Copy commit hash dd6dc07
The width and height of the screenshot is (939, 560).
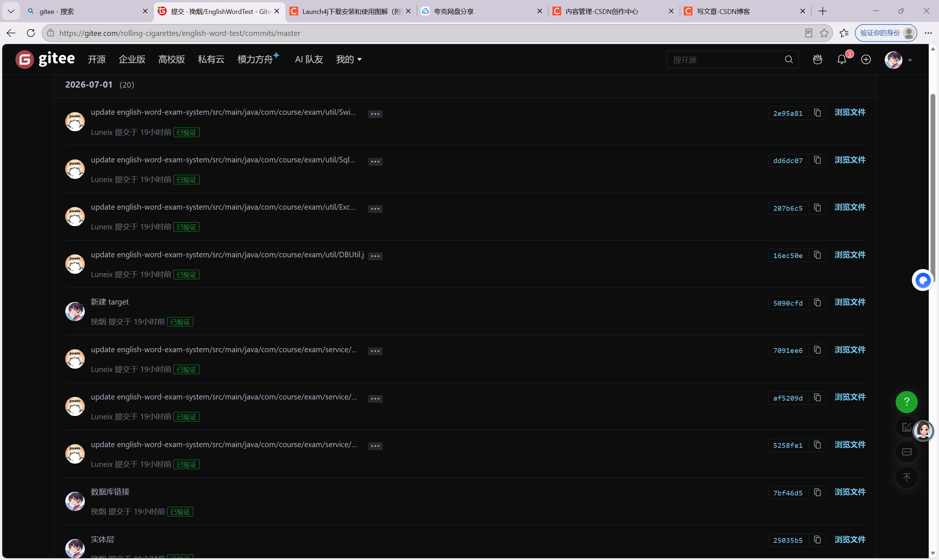click(x=818, y=161)
